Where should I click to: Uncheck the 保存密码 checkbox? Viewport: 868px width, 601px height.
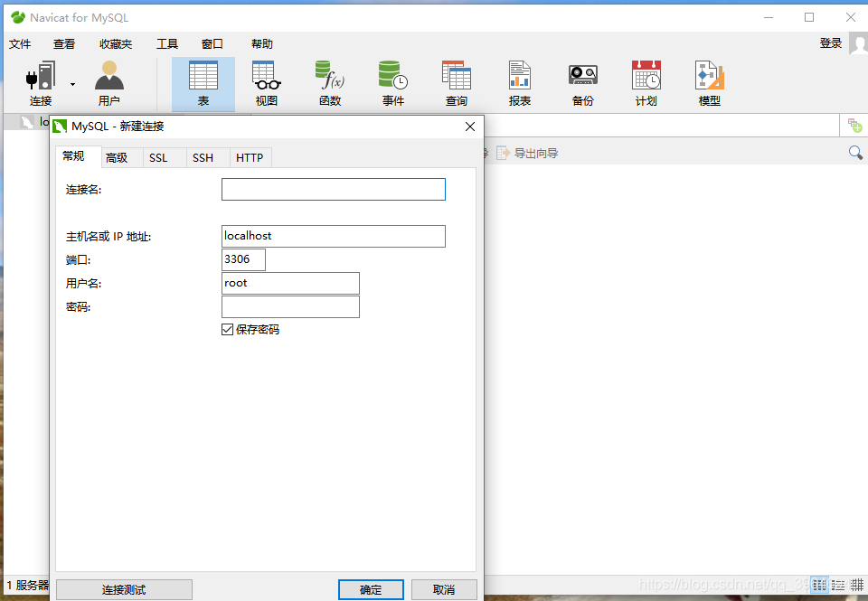pos(227,330)
